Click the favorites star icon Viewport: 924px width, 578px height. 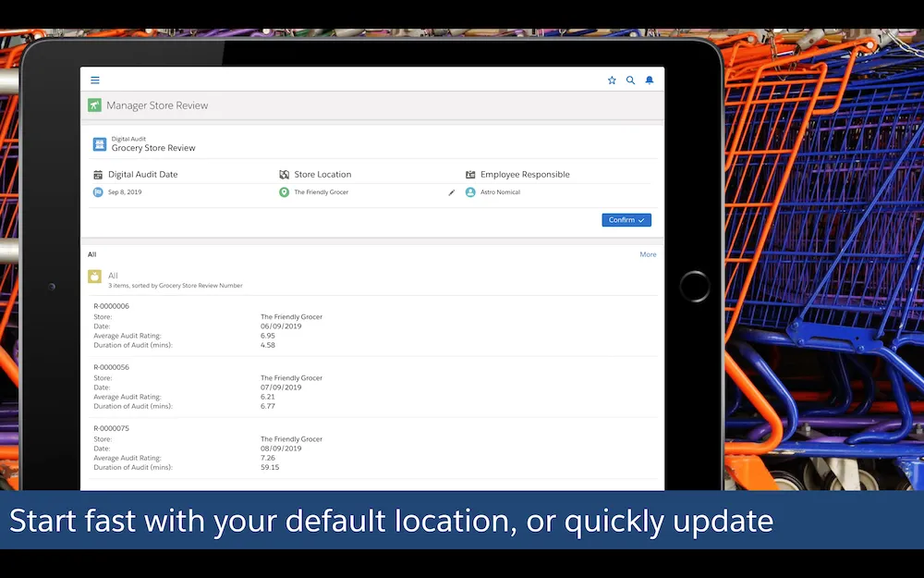[x=612, y=80]
